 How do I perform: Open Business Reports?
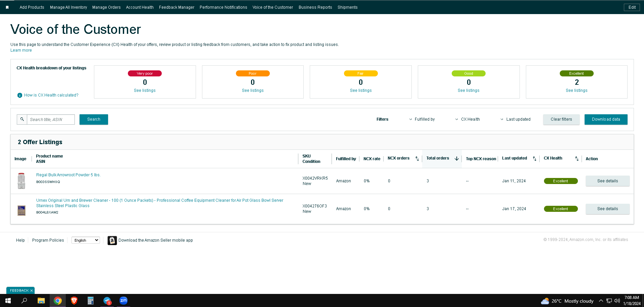pos(315,7)
